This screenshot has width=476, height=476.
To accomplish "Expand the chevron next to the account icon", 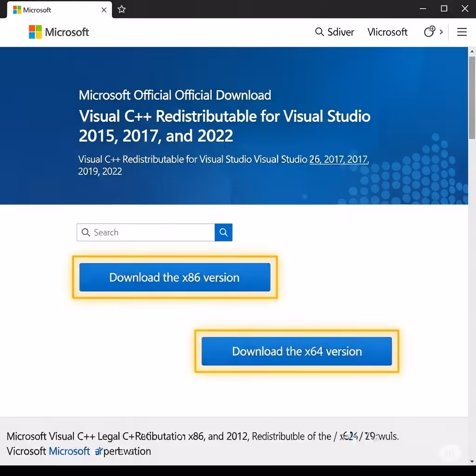I will tap(442, 32).
